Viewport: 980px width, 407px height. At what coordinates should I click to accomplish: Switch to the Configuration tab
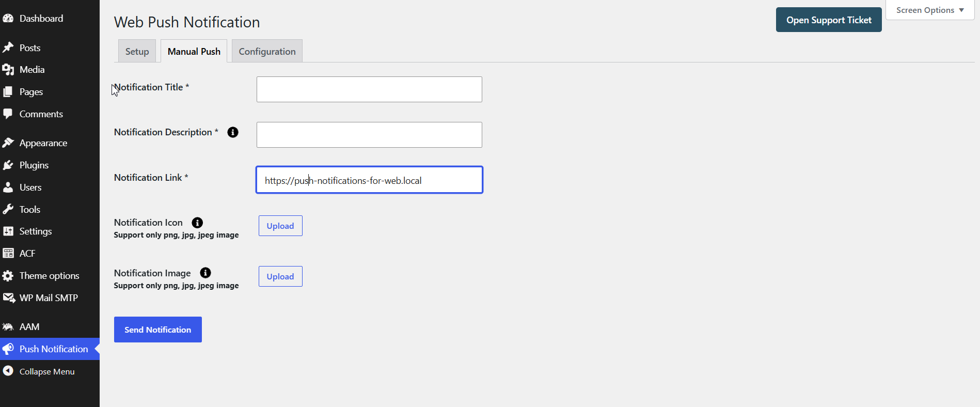pos(267,51)
